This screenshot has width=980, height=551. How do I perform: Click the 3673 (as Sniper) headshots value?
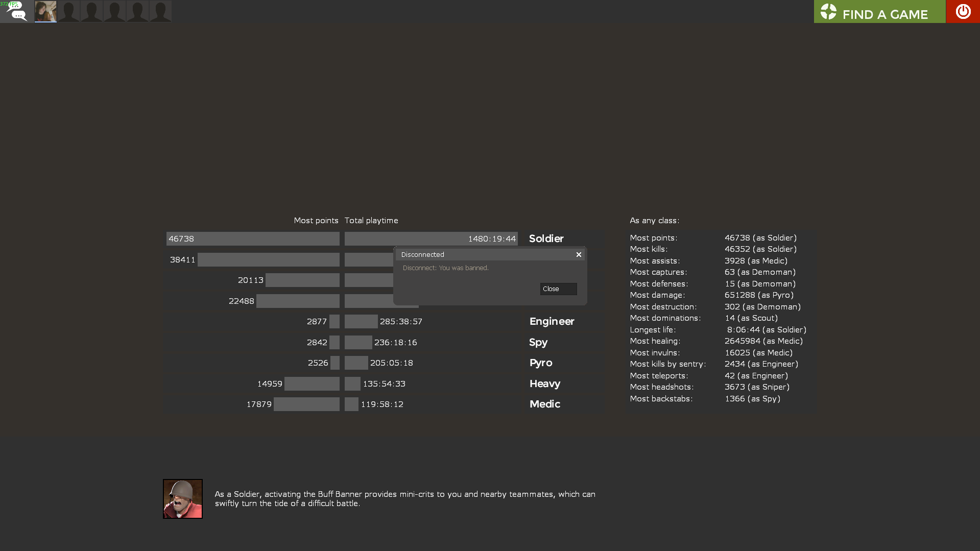coord(757,387)
